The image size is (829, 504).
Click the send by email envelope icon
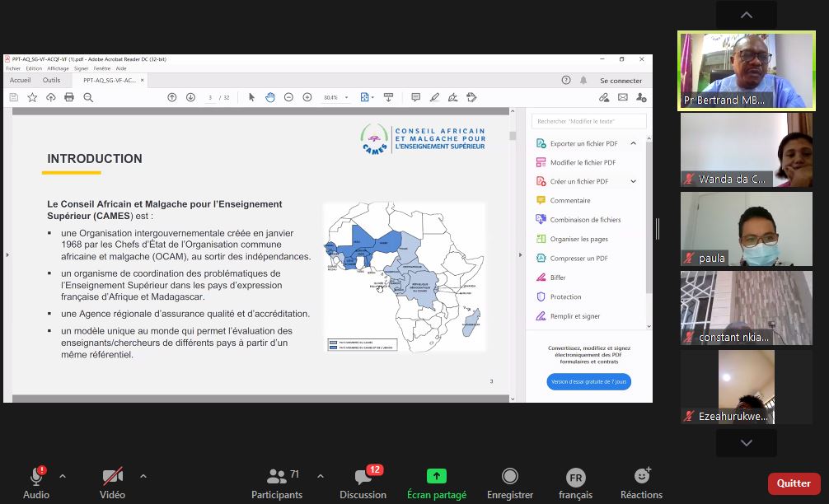pyautogui.click(x=623, y=97)
